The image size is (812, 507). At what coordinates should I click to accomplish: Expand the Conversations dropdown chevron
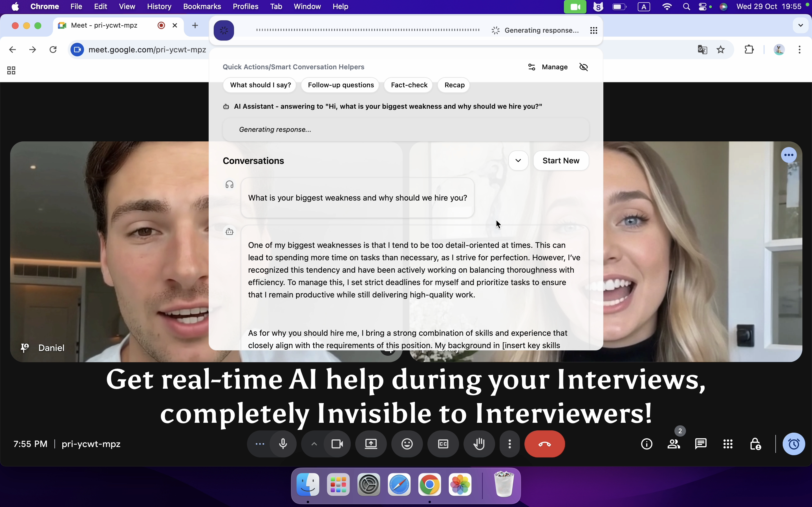pos(518,161)
